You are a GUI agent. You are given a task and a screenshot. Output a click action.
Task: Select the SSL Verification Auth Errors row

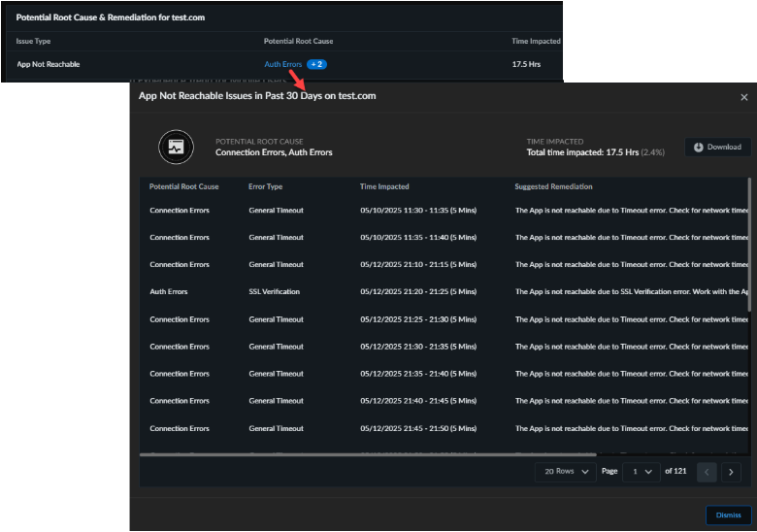(274, 291)
